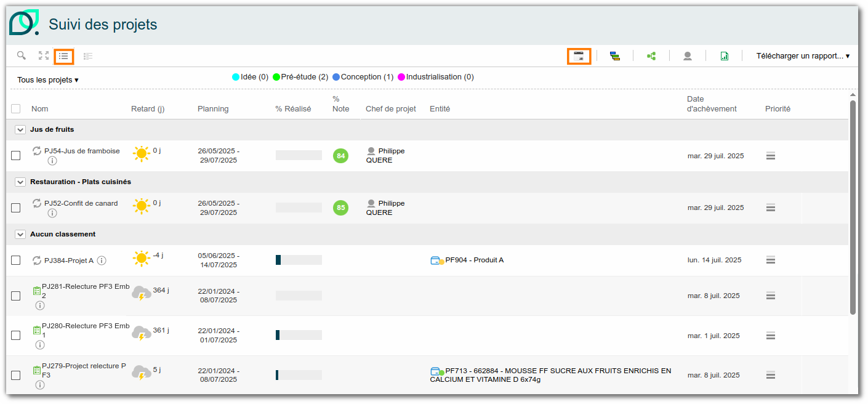Click the expand fullscreen arrows icon
Viewport: 868px width, 404px height.
coord(43,55)
